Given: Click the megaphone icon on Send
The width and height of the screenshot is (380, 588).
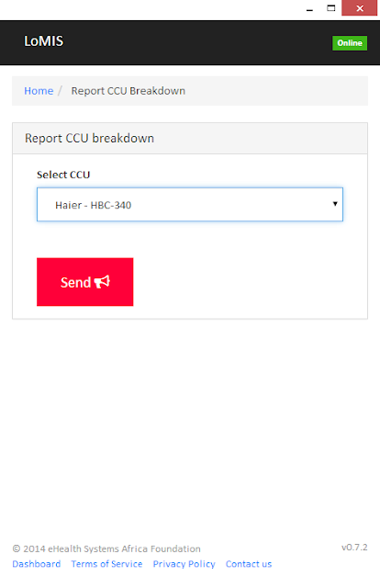Looking at the screenshot, I should click(102, 282).
